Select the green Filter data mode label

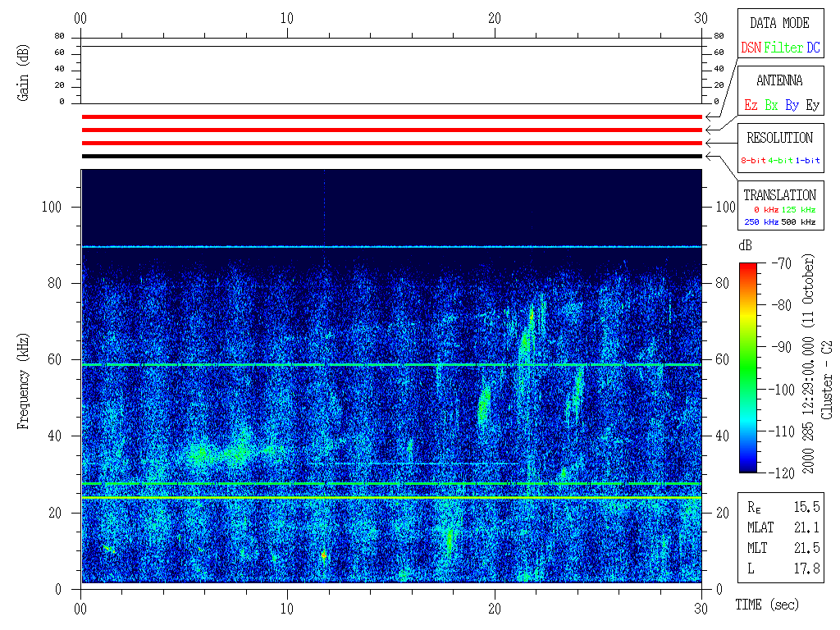(x=783, y=48)
